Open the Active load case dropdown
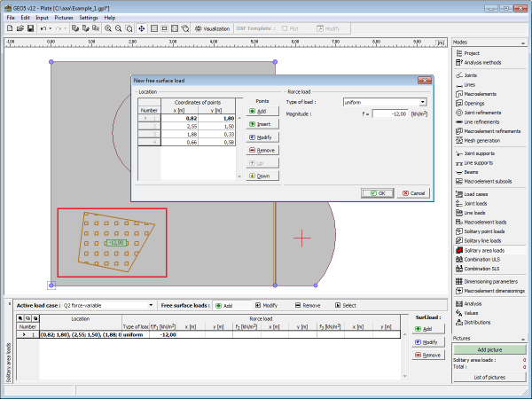 (153, 305)
